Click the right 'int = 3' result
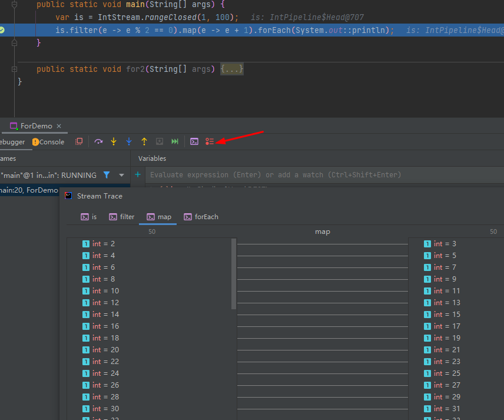Viewport: 504px width, 420px height. 440,244
